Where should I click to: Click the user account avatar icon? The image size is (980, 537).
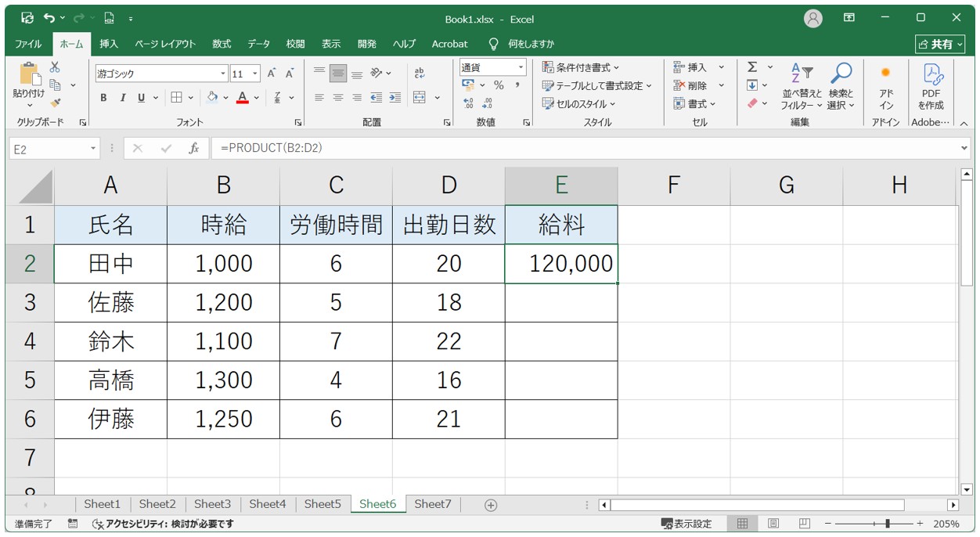coord(814,18)
